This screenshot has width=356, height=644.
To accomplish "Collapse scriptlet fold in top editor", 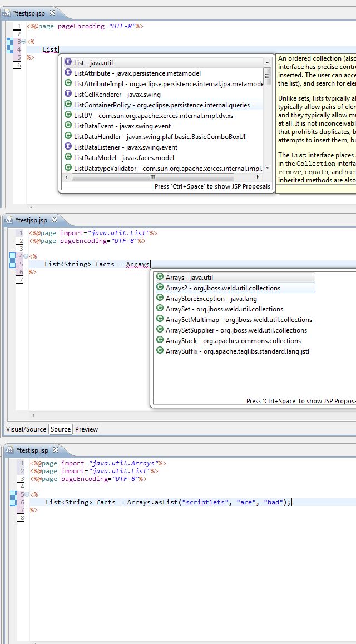I will pos(23,42).
